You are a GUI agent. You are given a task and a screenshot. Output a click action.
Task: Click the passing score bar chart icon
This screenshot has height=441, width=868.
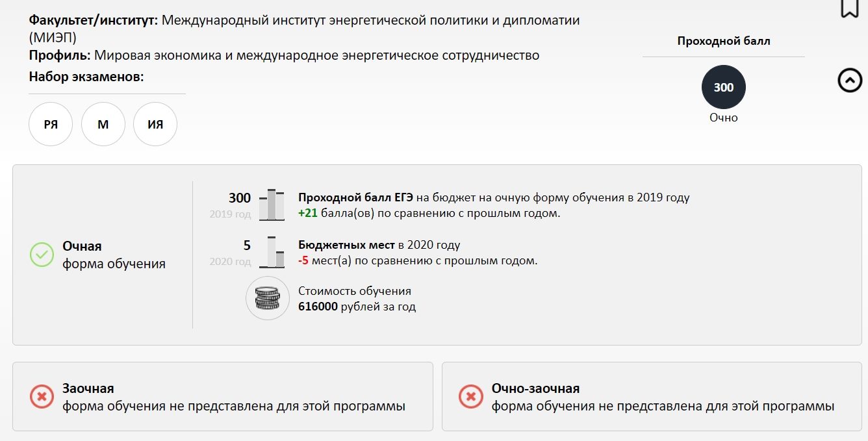coord(272,205)
